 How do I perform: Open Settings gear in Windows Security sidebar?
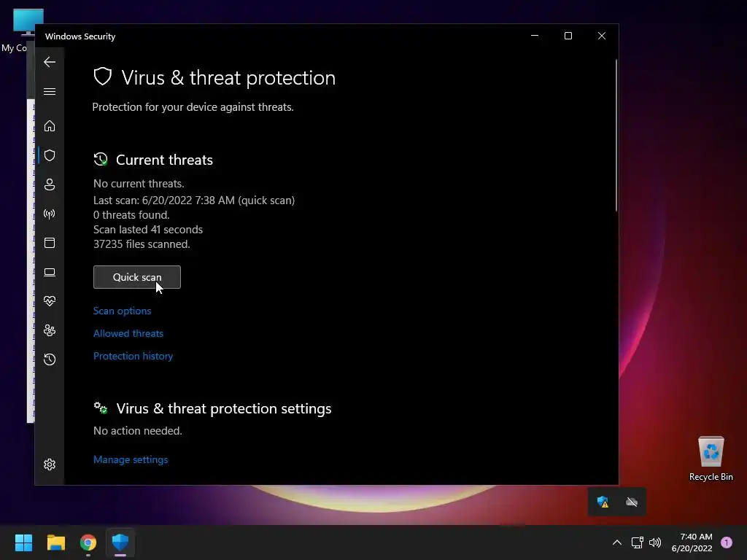[50, 464]
